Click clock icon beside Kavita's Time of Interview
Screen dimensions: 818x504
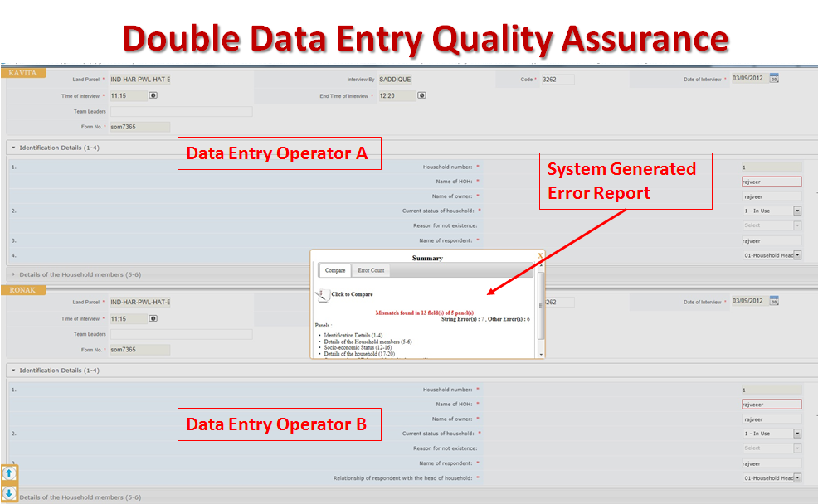click(153, 95)
